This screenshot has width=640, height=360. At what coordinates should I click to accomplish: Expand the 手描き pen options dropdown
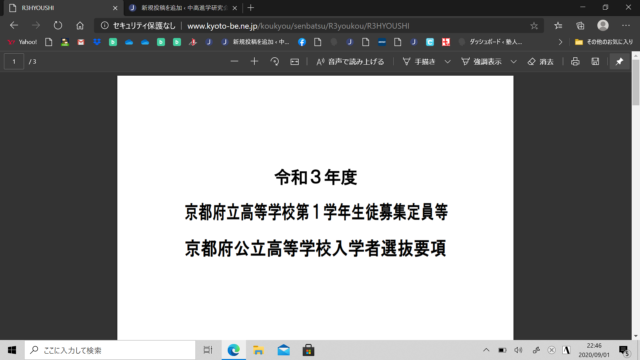pos(448,62)
